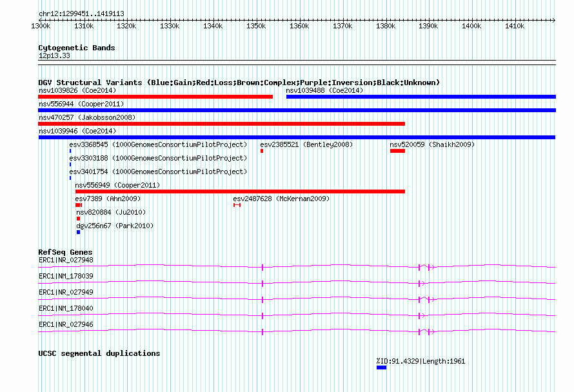Viewport: 574px width, 392px height.
Task: Open the nsv1039826 (Coe2014) label
Action: [77, 90]
